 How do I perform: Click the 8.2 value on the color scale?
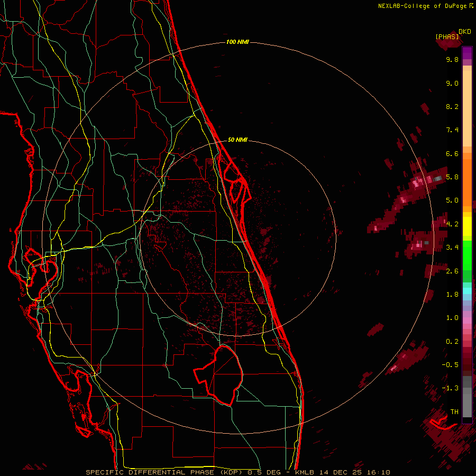[x=452, y=106]
